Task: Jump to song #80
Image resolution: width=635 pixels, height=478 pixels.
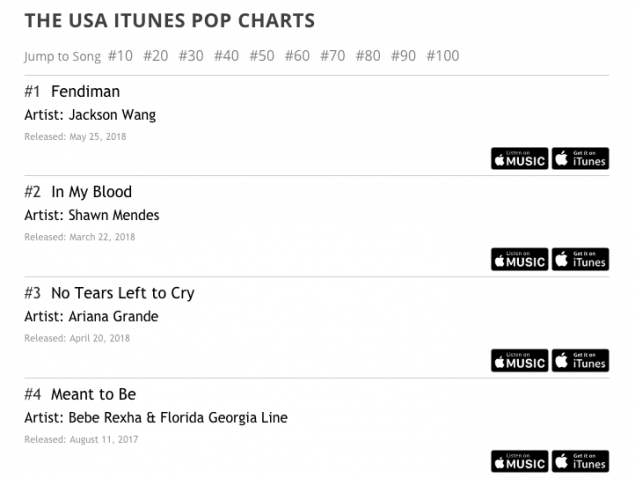Action: coord(368,56)
